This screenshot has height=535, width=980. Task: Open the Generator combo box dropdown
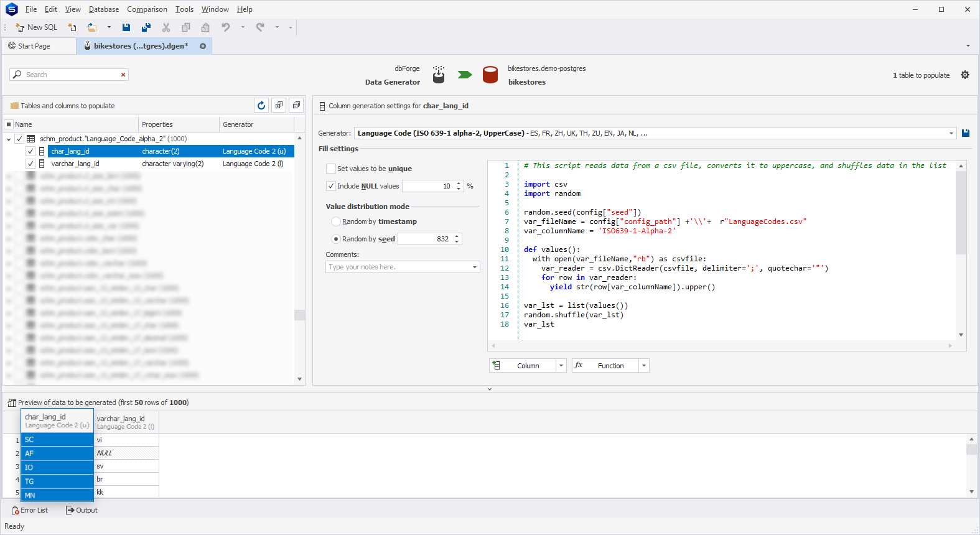(951, 133)
